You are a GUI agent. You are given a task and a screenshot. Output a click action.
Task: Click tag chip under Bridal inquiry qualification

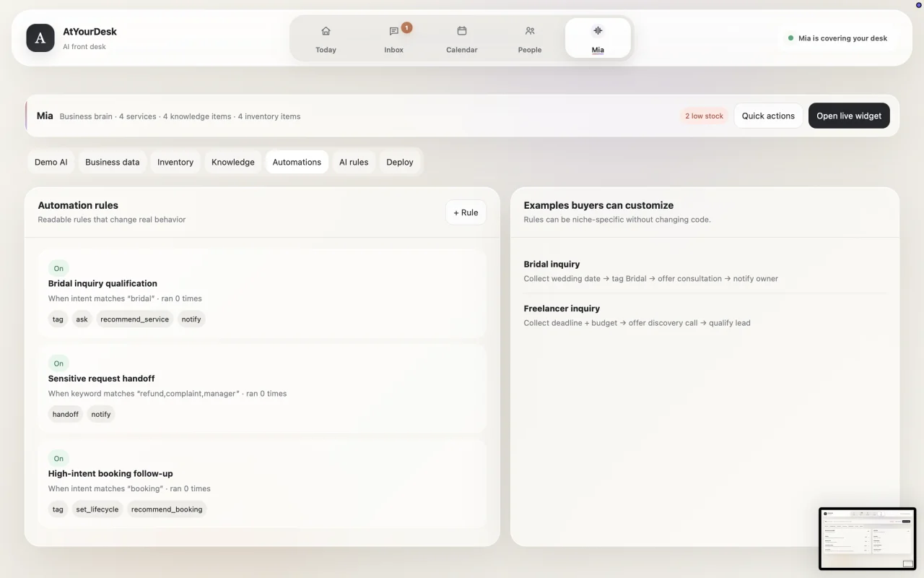click(x=58, y=319)
